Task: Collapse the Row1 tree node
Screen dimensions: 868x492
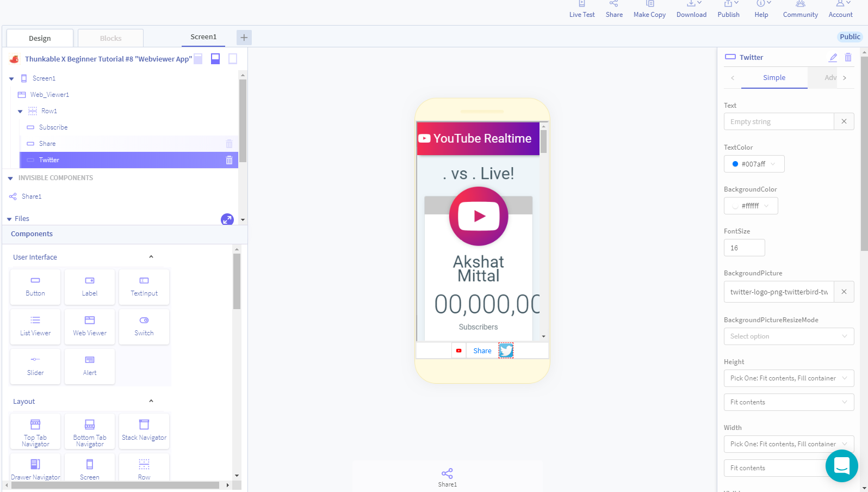Action: click(x=20, y=112)
